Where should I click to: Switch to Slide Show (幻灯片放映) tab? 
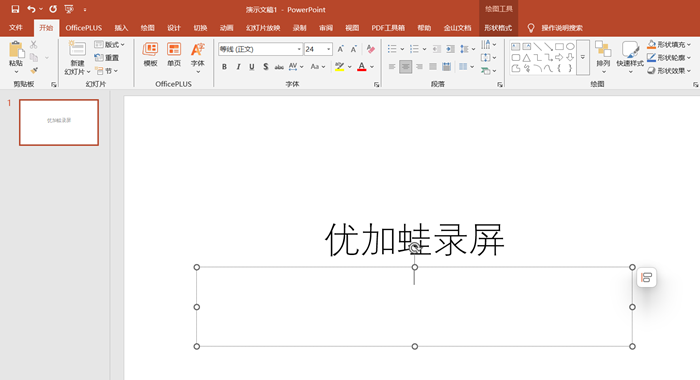pos(263,28)
